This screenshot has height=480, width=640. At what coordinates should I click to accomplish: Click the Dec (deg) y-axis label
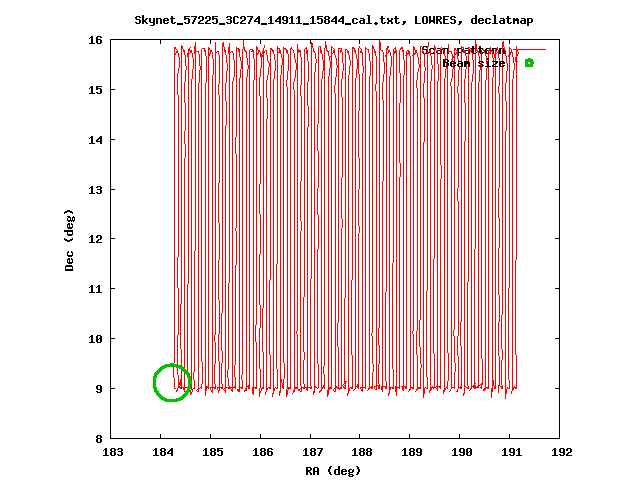69,240
